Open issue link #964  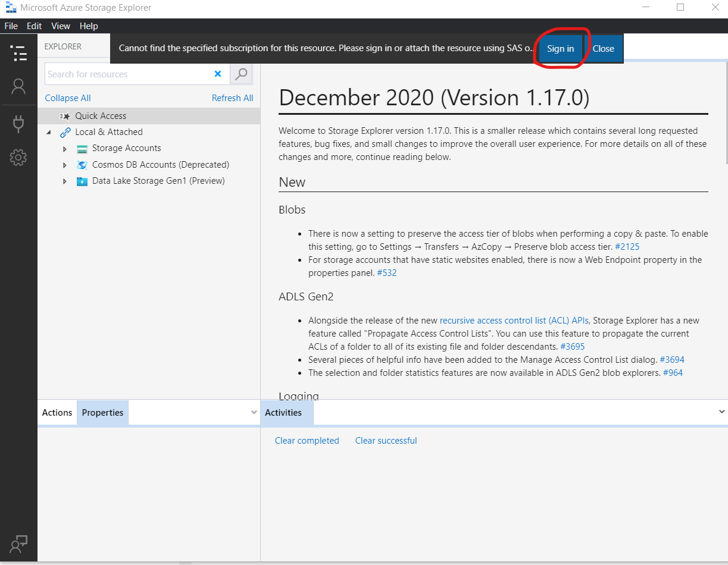click(x=673, y=373)
